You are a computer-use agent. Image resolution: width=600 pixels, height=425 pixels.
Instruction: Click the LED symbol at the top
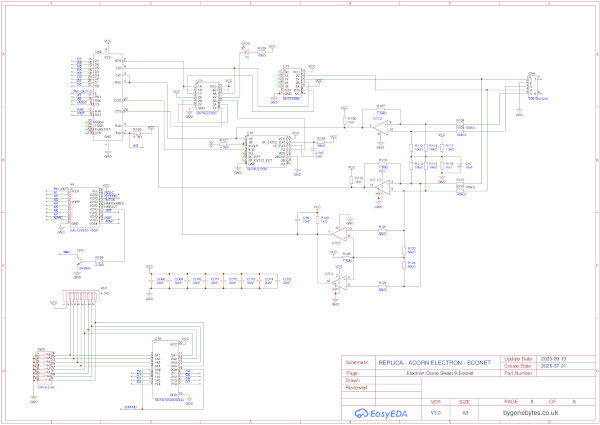coord(246,48)
